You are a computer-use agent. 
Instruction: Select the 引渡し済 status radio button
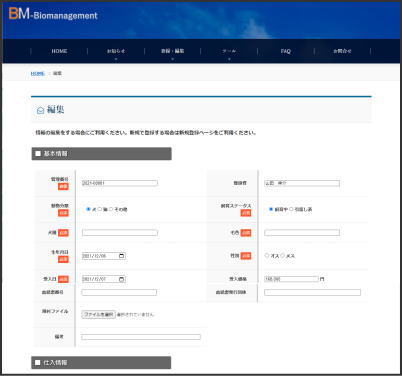[291, 209]
